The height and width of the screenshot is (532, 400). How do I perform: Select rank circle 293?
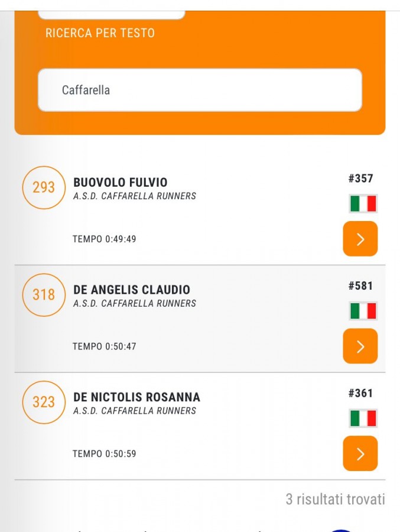[x=43, y=187]
